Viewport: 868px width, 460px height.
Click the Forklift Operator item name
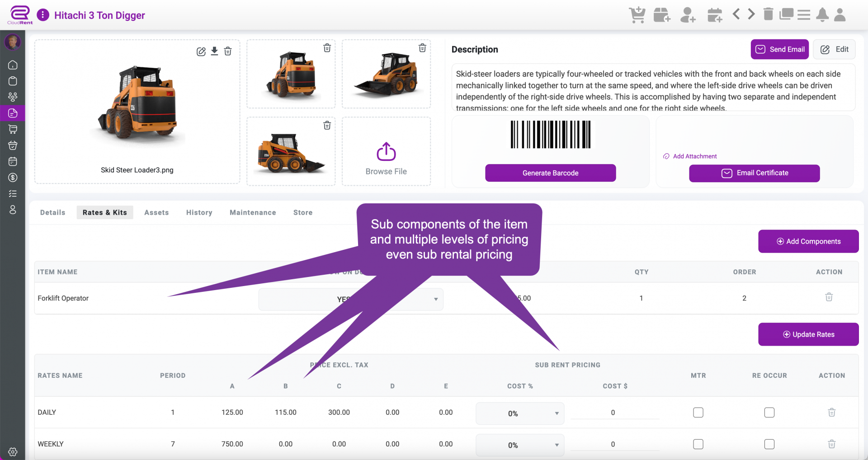(63, 298)
